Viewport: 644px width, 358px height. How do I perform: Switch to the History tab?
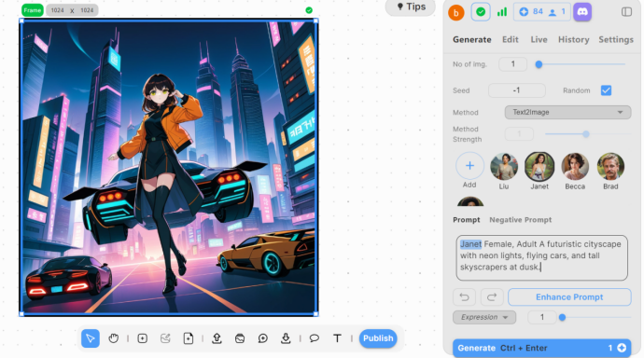tap(573, 40)
